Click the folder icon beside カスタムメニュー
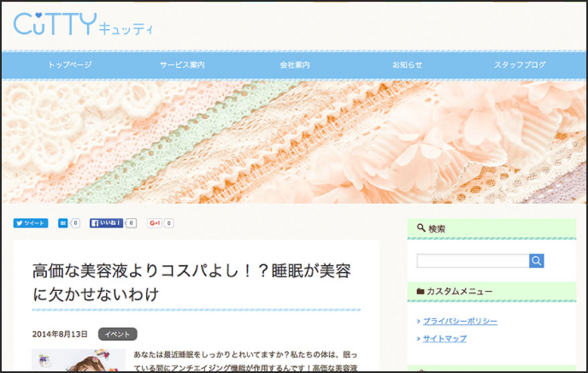The image size is (588, 373). point(420,291)
